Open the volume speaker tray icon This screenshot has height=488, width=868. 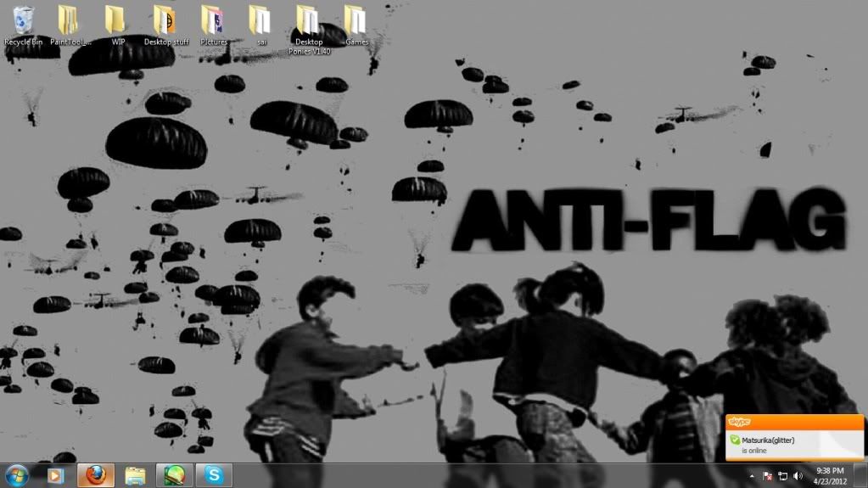(x=798, y=476)
